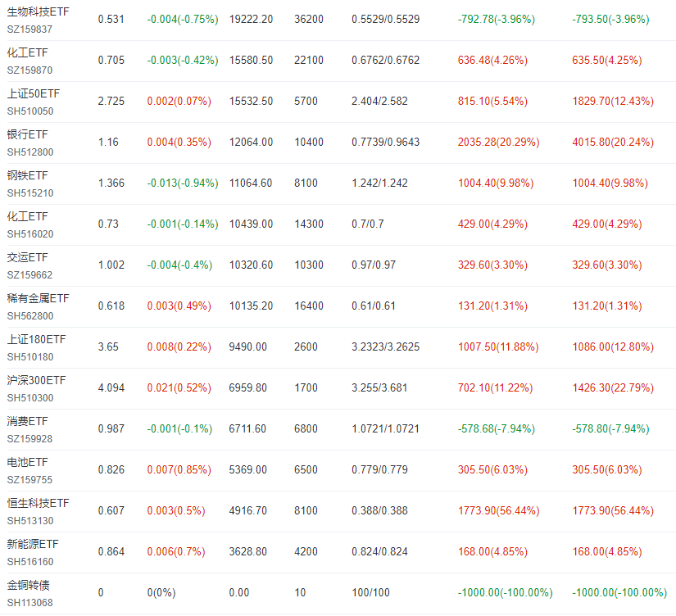Select change -0.013(-0.94%)
Viewport: 676px width, 616px height.
[x=183, y=183]
